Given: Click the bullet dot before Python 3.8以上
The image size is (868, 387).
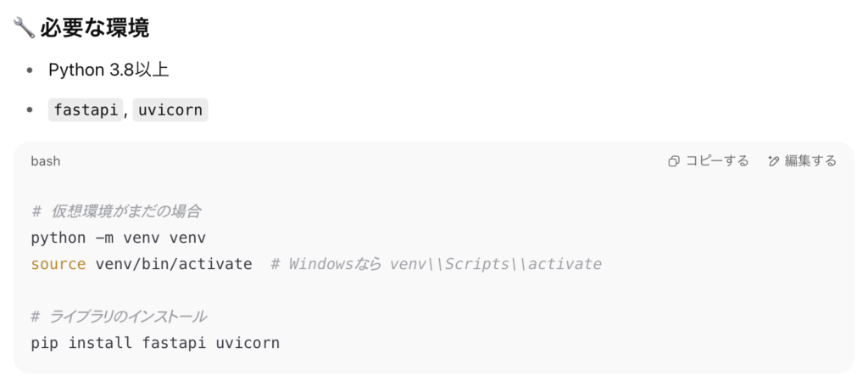Looking at the screenshot, I should (30, 70).
